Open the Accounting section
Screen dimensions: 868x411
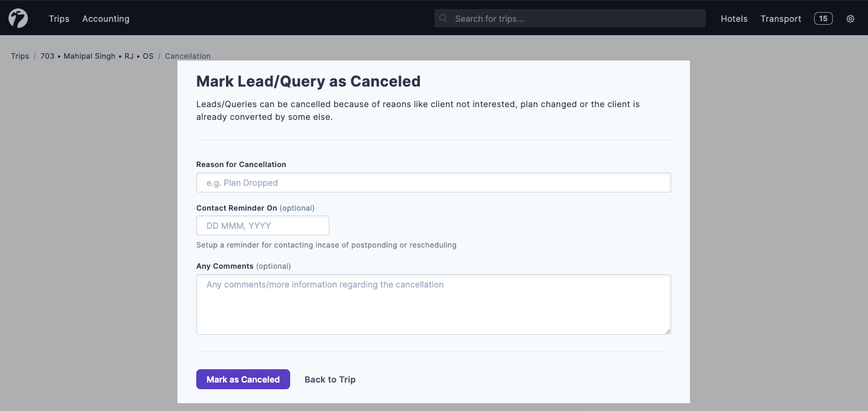[x=105, y=18]
